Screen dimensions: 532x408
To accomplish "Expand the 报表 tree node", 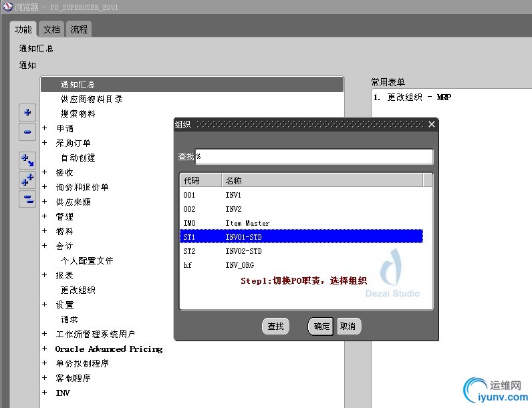I will tap(45, 275).
